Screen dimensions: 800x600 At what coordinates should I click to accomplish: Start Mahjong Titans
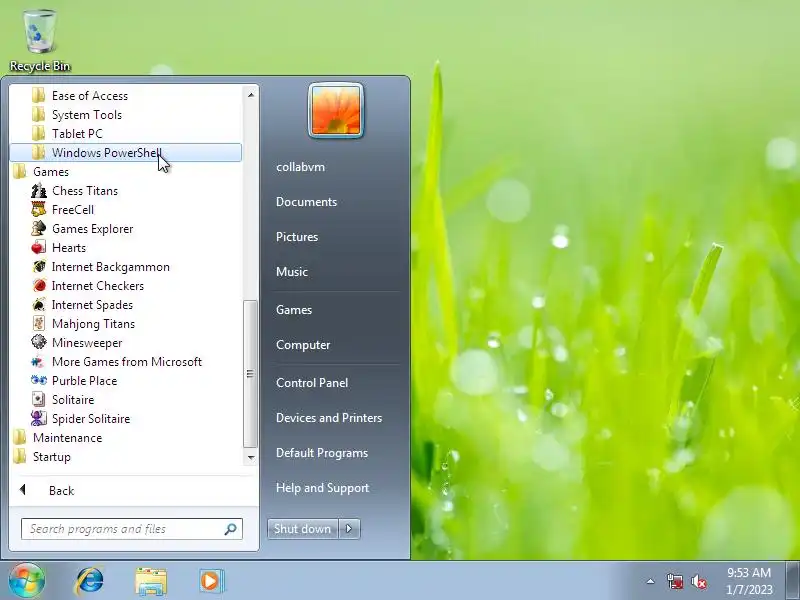(93, 323)
